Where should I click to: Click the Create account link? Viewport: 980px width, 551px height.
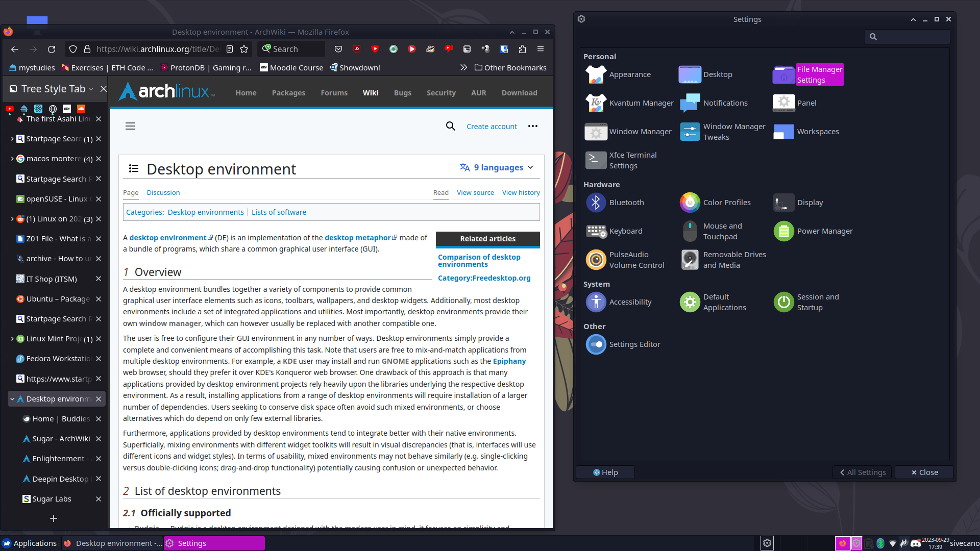(x=492, y=126)
